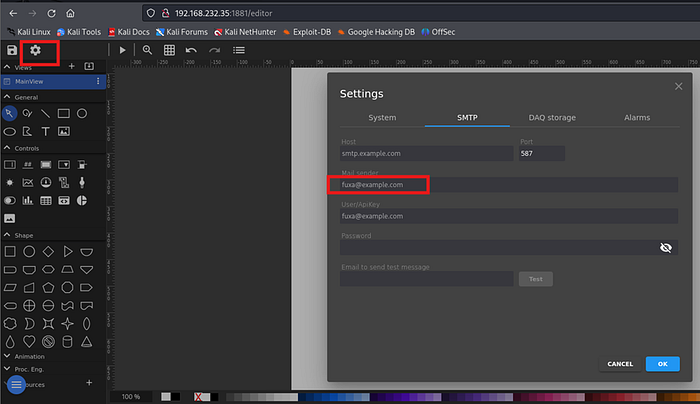Open the stroke color swatch with red X
The image size is (700, 404).
coord(198,396)
